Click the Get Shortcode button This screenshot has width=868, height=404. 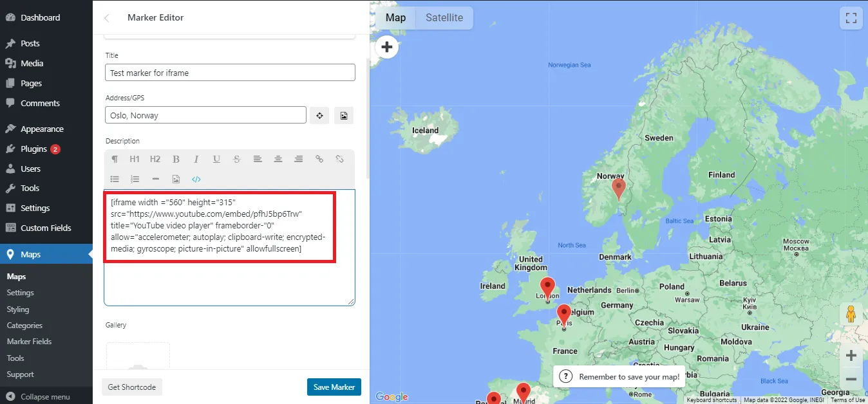point(131,387)
